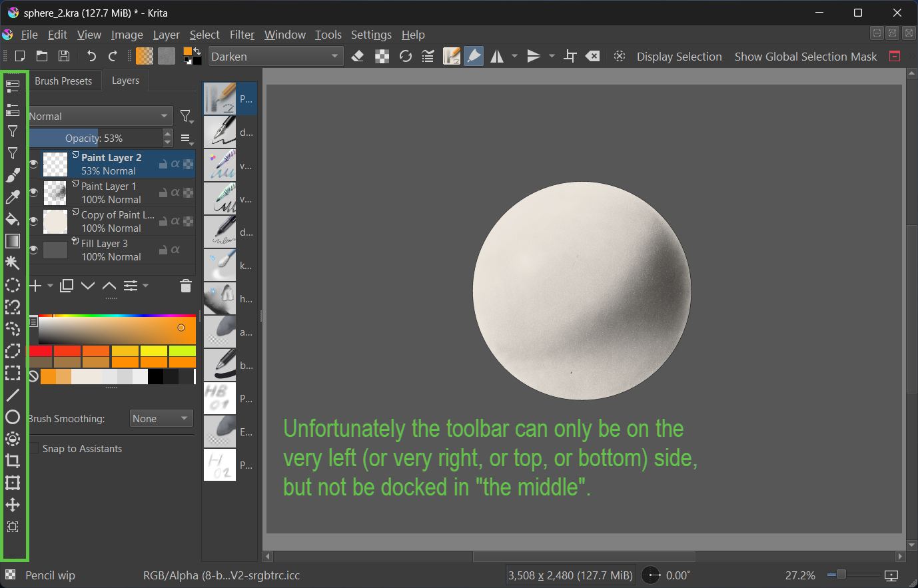The height and width of the screenshot is (588, 918).
Task: Select the Fill bucket tool
Action: coord(13,219)
